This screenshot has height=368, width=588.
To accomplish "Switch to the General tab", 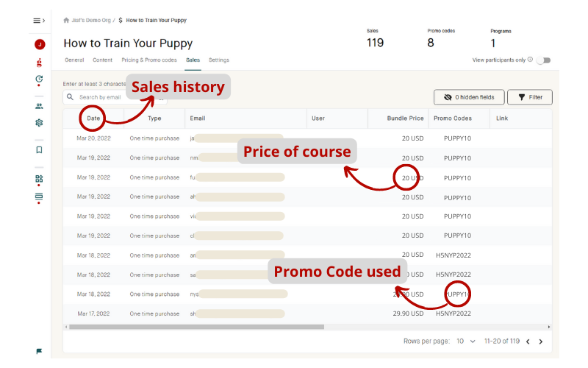I will click(x=74, y=60).
